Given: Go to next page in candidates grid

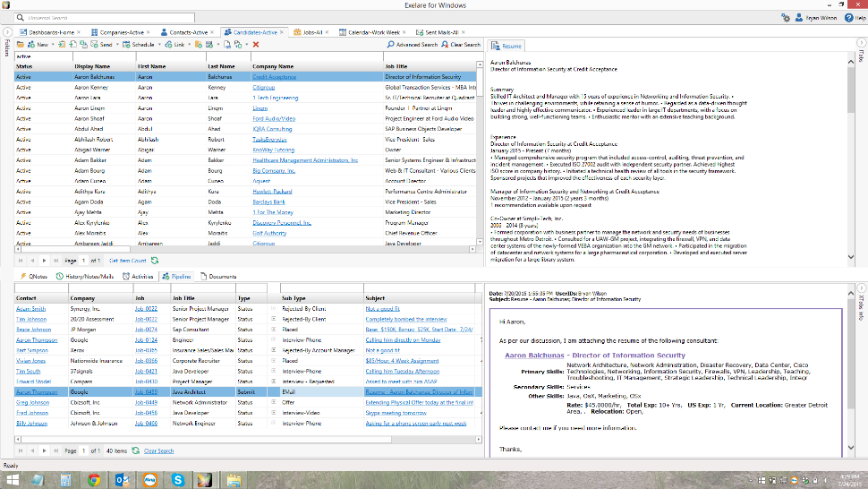Looking at the screenshot, I should pyautogui.click(x=44, y=261).
